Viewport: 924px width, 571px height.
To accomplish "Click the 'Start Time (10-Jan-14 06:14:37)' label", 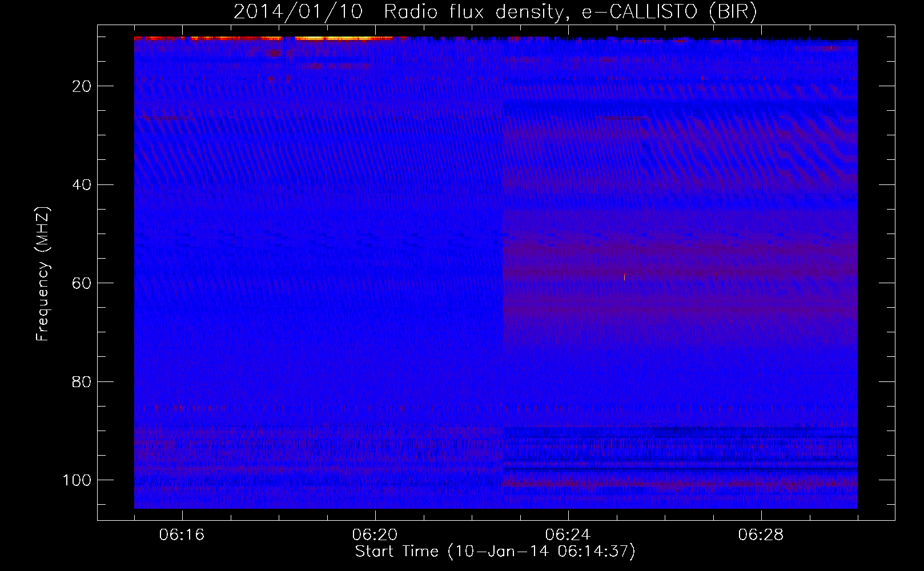I will click(x=495, y=552).
